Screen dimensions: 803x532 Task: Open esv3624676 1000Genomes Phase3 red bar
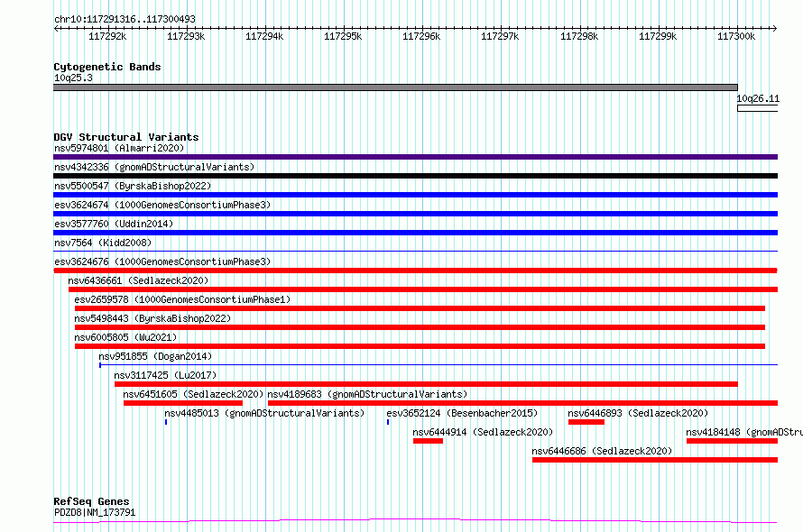pyautogui.click(x=415, y=271)
